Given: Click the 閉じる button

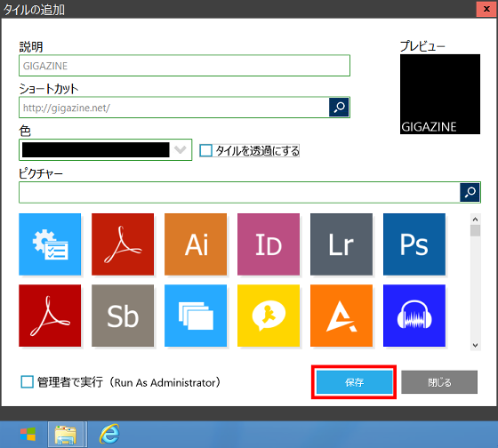Looking at the screenshot, I should coord(439,382).
